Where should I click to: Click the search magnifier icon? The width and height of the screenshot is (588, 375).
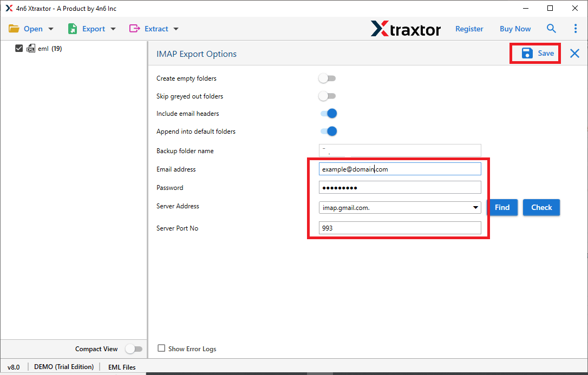coord(551,29)
